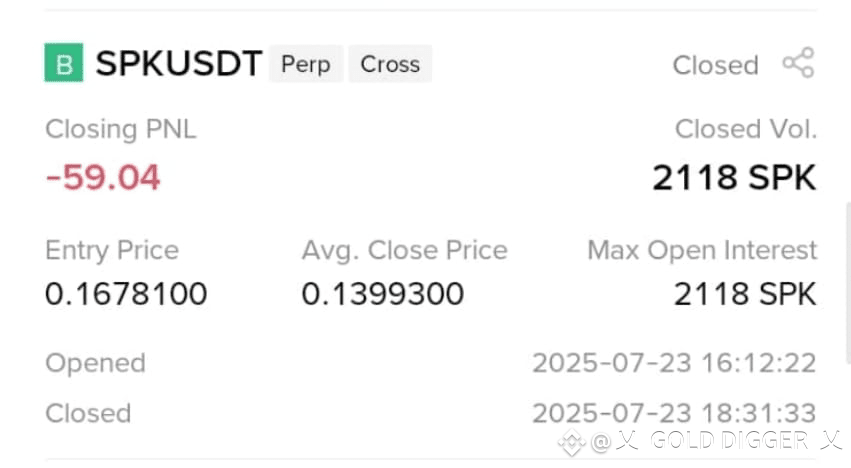851x468 pixels.
Task: Select the Cross margin tag
Action: (x=390, y=64)
